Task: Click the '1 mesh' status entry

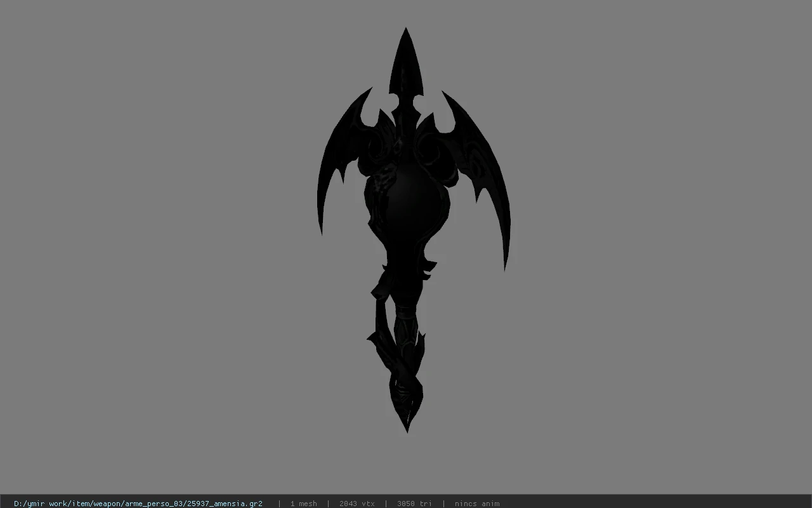Action: (x=304, y=504)
